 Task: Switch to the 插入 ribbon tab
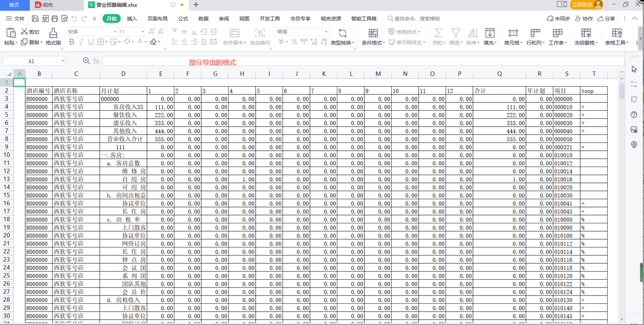pos(132,18)
